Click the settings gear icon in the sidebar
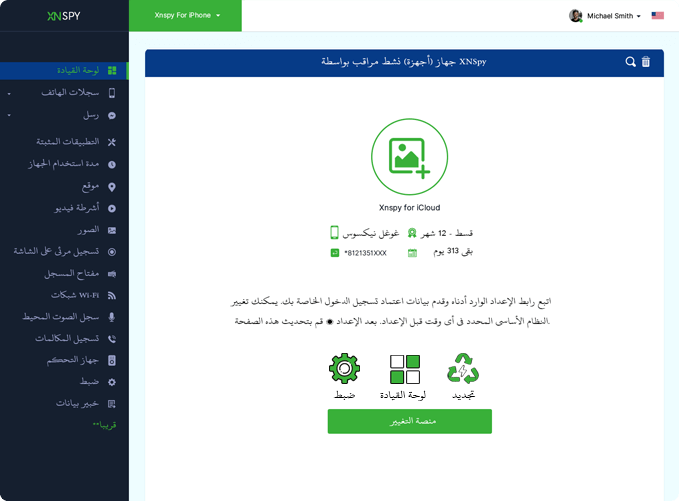 point(112,382)
